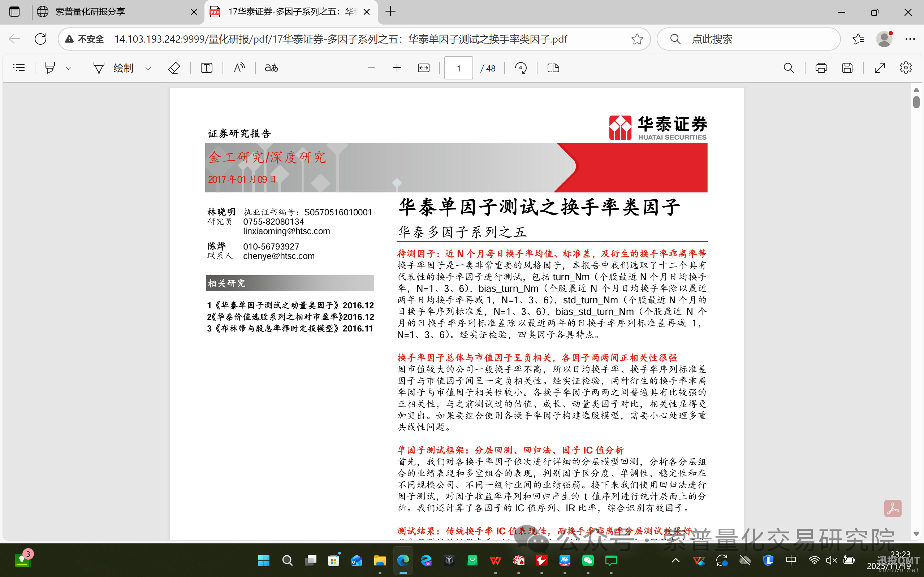
Task: Switch to page view layout mode
Action: tap(553, 68)
